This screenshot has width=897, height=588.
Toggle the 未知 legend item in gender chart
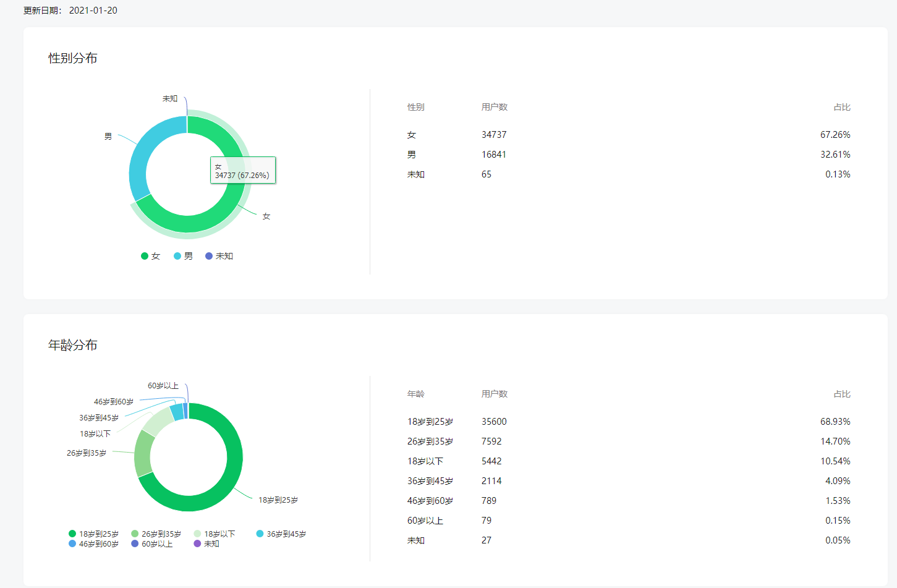point(219,256)
